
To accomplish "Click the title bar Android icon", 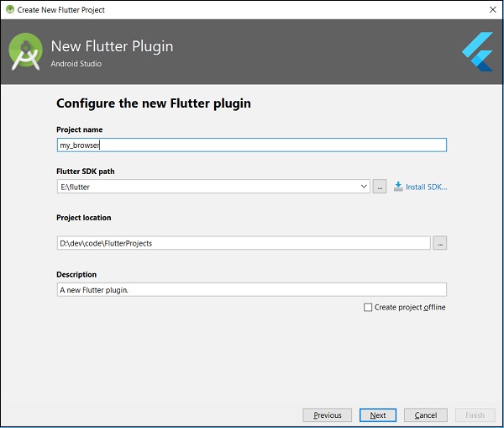I will point(9,9).
